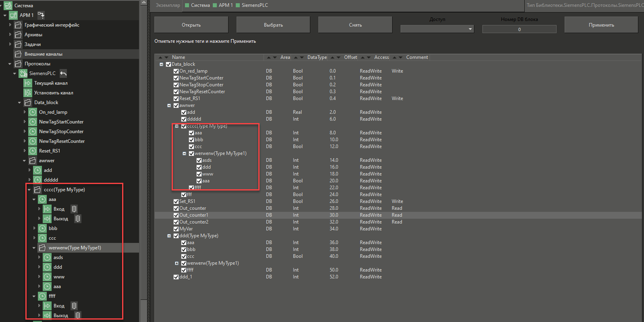Image resolution: width=644 pixels, height=322 pixels.
Task: Click the icon next to АРМ 1 node
Action: click(x=41, y=15)
